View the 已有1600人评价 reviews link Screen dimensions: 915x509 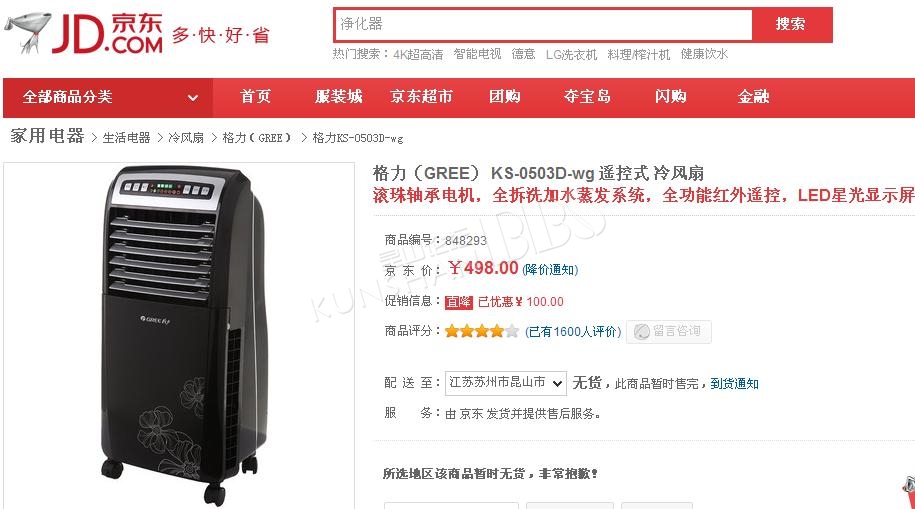click(573, 332)
